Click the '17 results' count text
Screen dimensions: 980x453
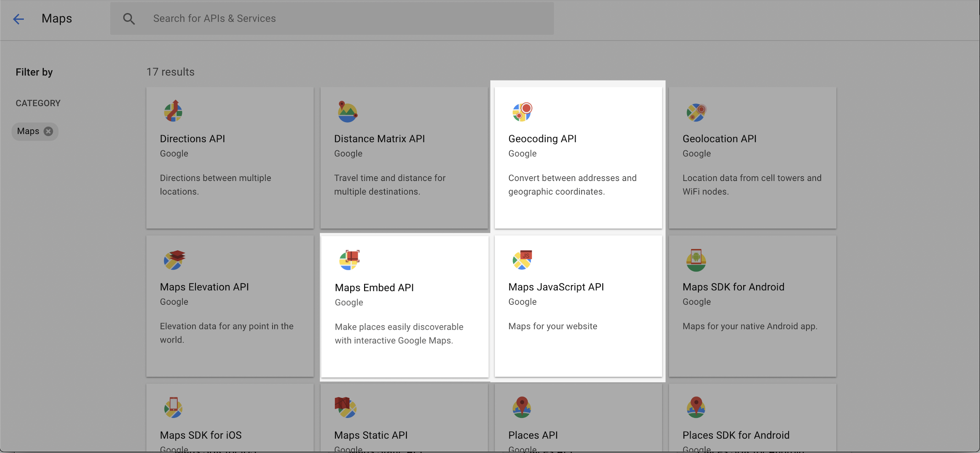[x=171, y=72]
